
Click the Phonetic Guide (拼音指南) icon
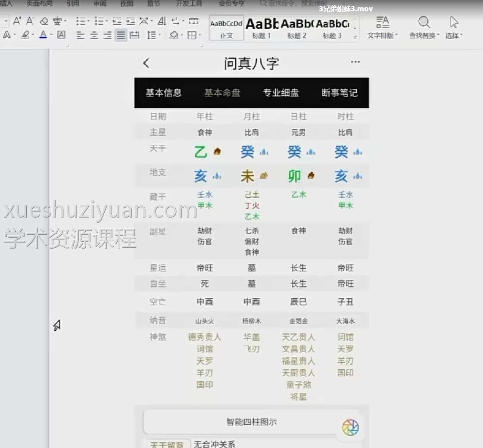pos(58,21)
